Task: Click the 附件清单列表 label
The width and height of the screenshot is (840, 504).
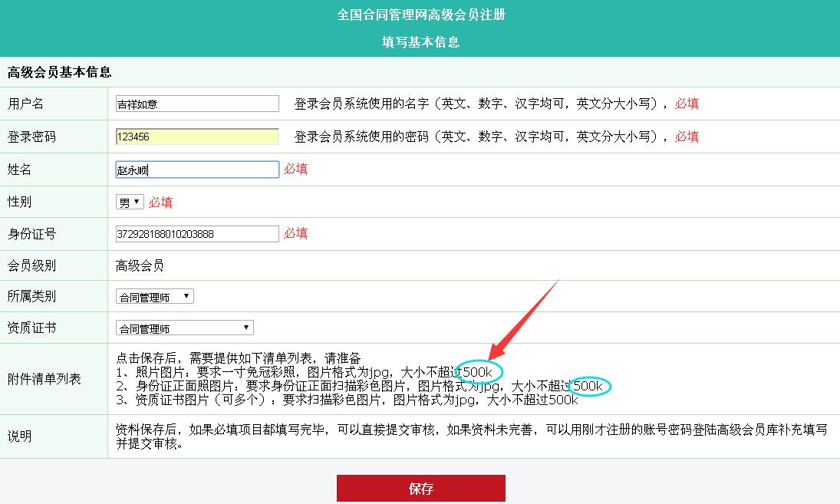Action: coord(44,379)
